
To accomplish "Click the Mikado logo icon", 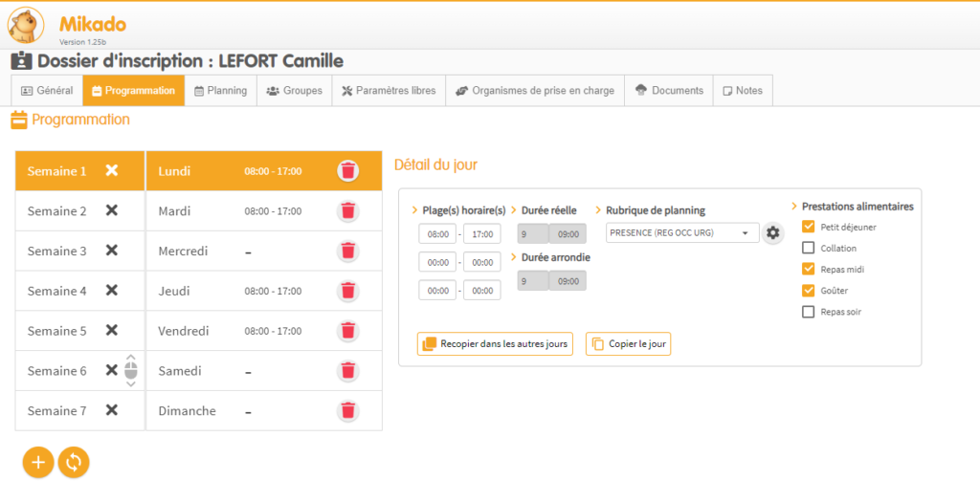I will (x=26, y=25).
